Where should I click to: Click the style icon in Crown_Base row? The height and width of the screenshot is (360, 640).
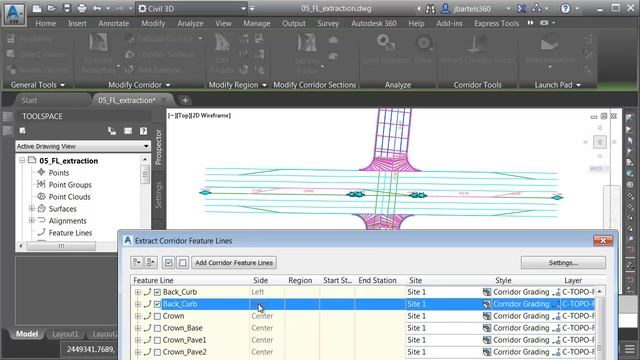point(487,328)
